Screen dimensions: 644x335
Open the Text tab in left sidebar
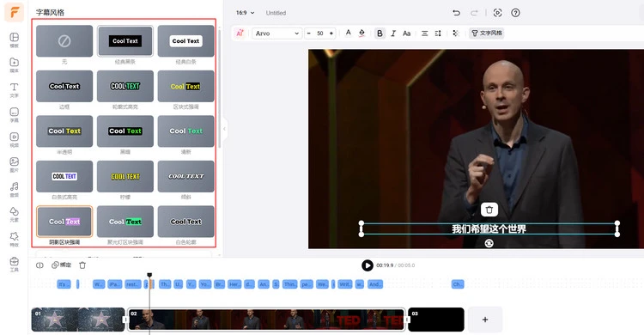(14, 89)
